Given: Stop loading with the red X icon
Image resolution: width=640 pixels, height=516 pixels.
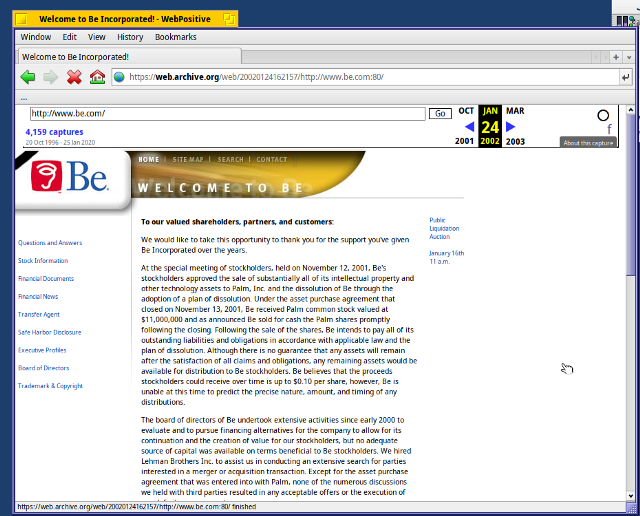Looking at the screenshot, I should (x=74, y=77).
